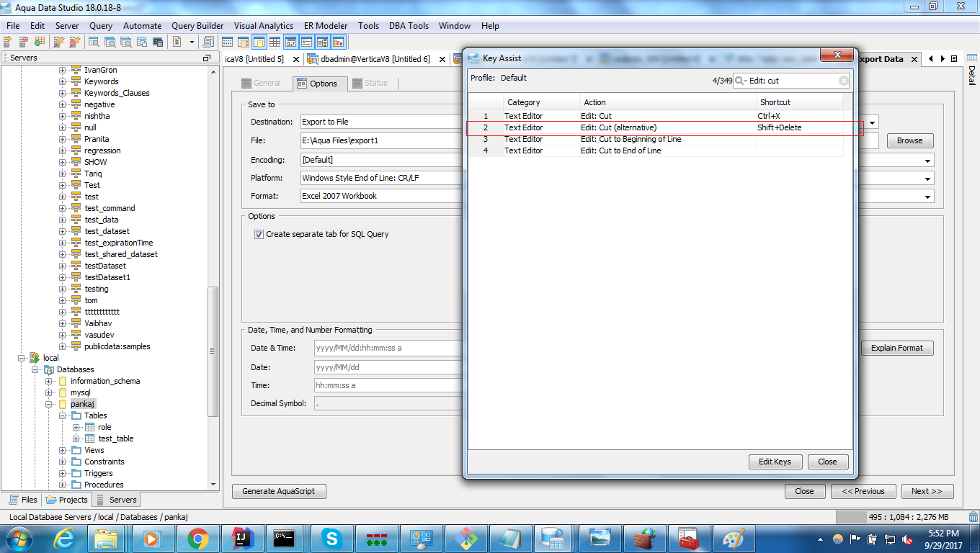Collapse the Databases tree node

[x=35, y=369]
